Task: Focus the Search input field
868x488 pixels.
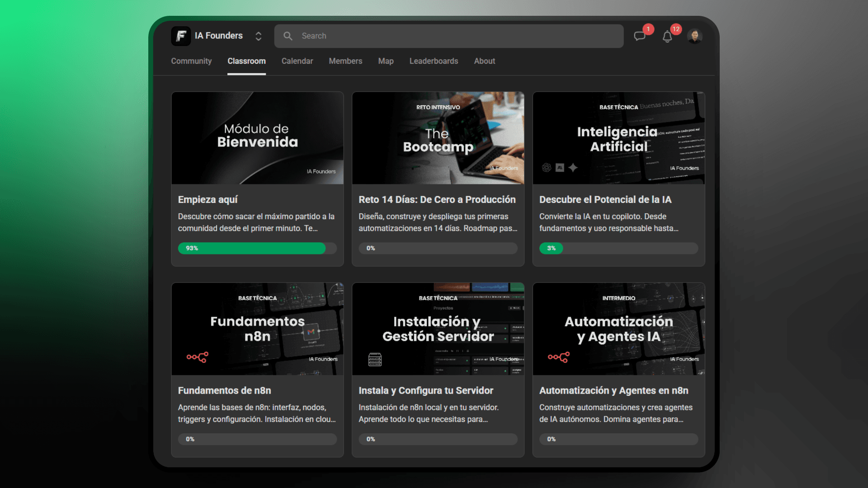Action: click(449, 36)
